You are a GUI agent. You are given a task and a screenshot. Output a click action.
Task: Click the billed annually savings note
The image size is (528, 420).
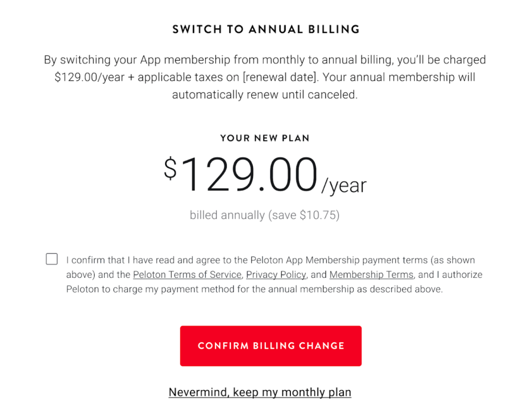click(x=264, y=215)
